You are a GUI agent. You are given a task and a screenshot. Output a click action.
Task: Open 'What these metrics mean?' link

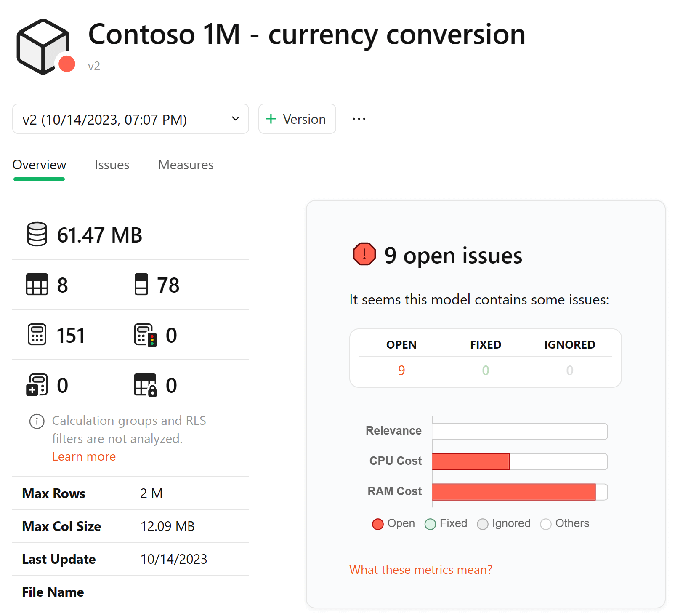tap(420, 570)
